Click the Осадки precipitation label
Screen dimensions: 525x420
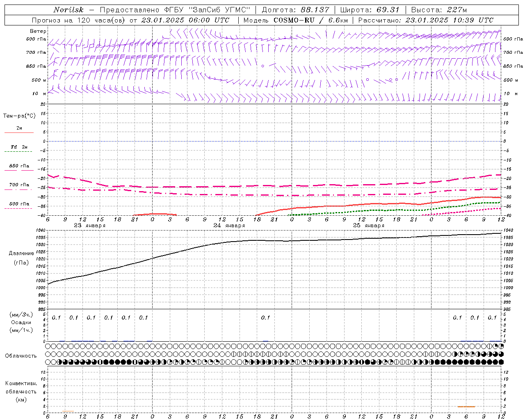point(21,322)
